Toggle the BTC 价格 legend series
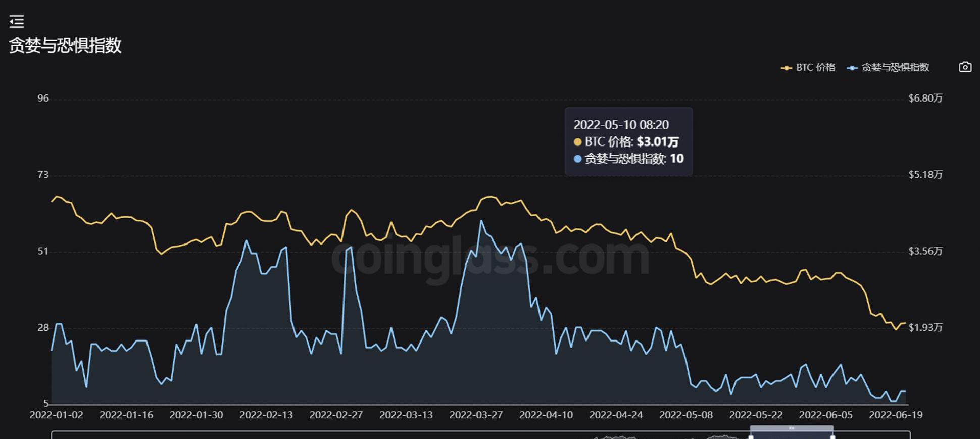 click(808, 68)
